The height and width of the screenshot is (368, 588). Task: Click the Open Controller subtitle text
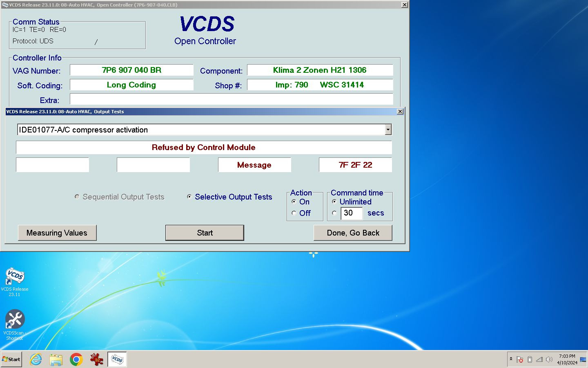pyautogui.click(x=205, y=41)
